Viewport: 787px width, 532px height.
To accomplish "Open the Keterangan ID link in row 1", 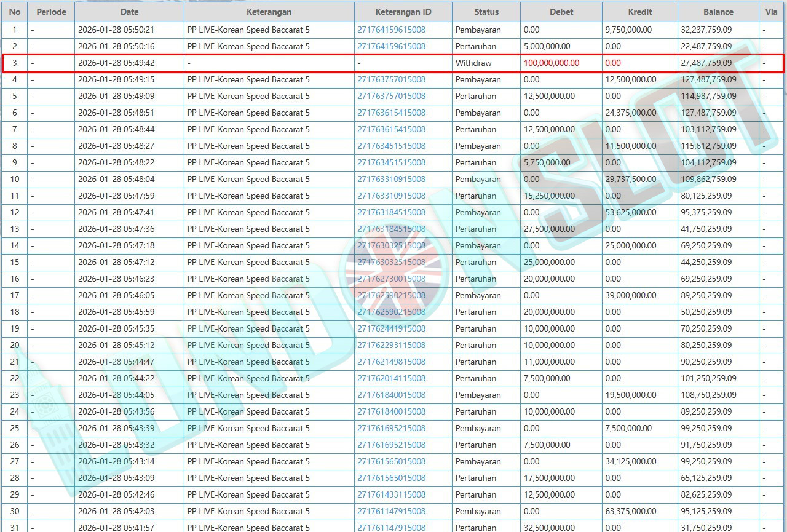I will click(x=391, y=30).
